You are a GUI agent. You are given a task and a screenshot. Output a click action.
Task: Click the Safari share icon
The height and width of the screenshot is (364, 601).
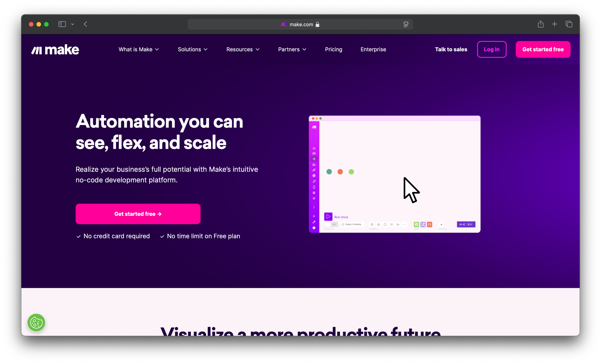tap(541, 24)
